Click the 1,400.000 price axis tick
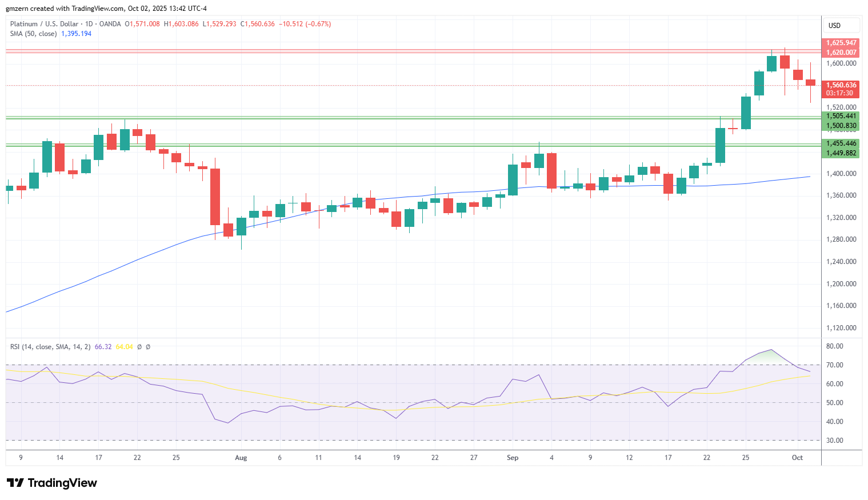Screen dimensions: 868x500 841,174
